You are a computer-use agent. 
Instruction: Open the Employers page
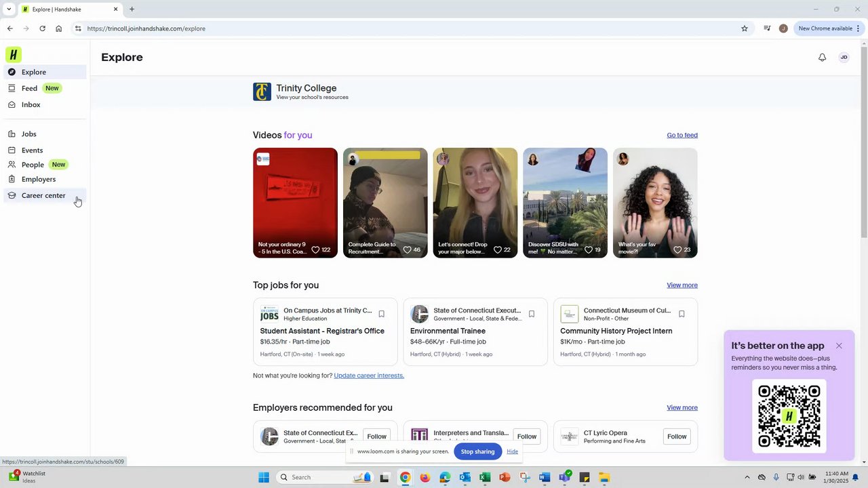(45, 180)
